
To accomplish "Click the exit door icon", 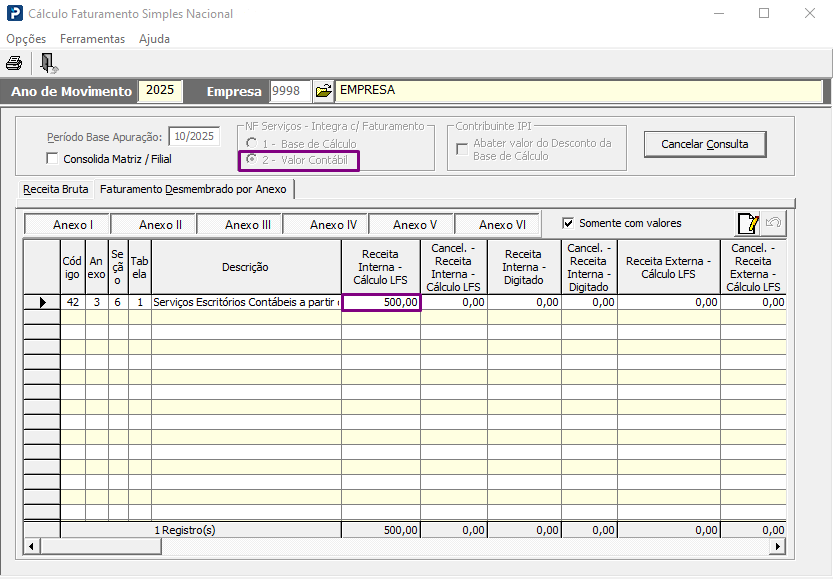I will click(x=48, y=63).
